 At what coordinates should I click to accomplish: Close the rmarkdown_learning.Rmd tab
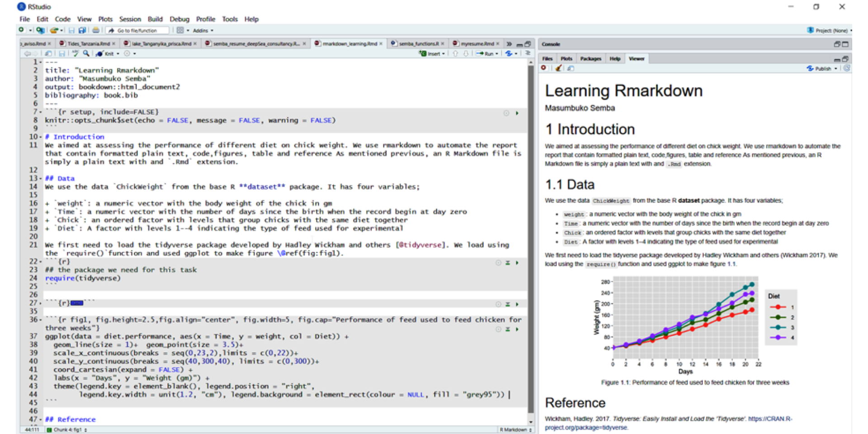coord(381,44)
